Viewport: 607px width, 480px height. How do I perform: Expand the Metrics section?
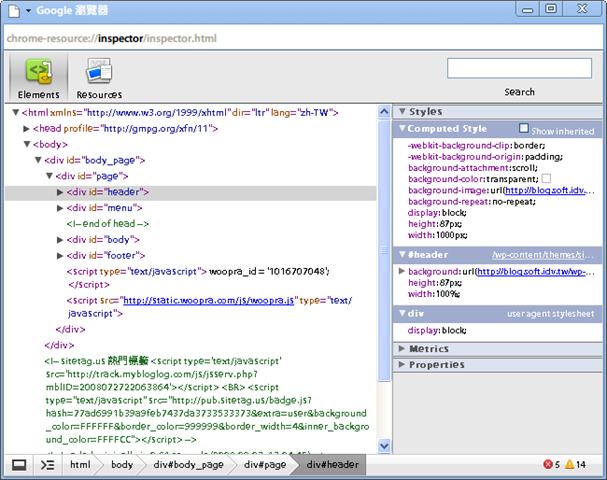click(x=402, y=348)
